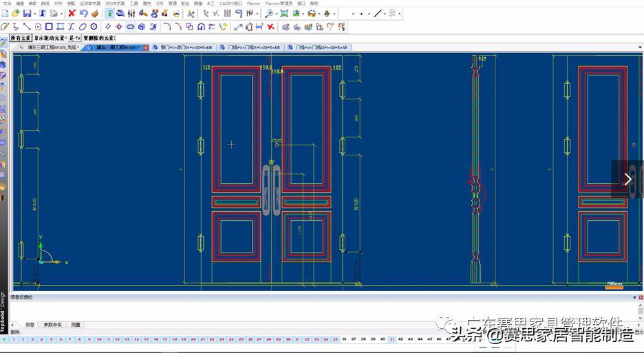Click the red X delete icon in toolbar

pyautogui.click(x=72, y=14)
